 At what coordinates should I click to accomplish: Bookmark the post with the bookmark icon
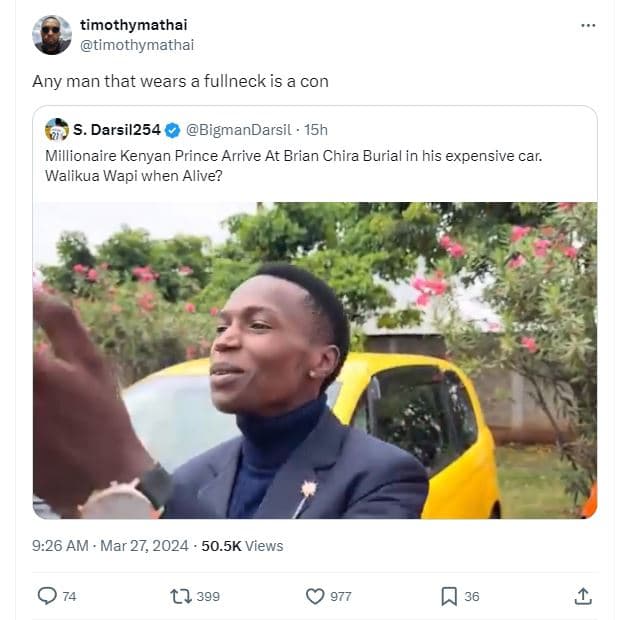pyautogui.click(x=449, y=596)
